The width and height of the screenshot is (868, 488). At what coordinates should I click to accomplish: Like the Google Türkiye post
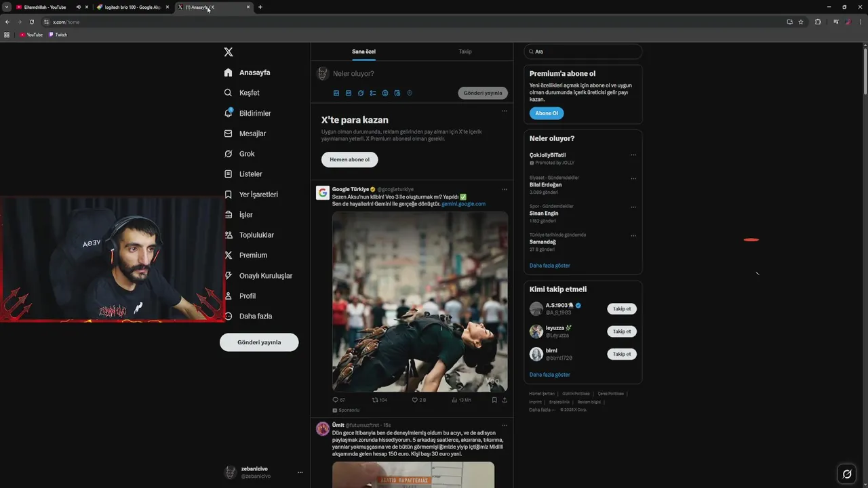coord(419,400)
